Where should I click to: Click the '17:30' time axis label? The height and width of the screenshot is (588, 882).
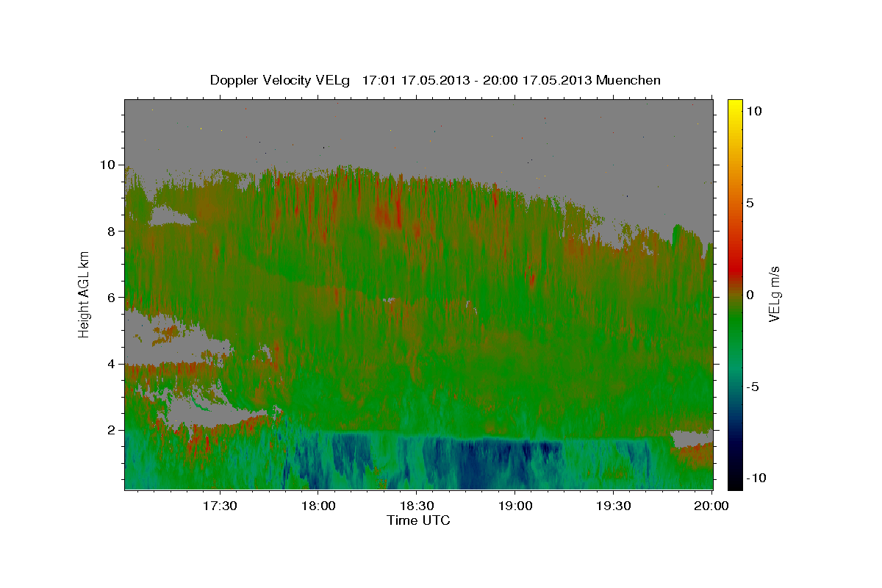coord(220,506)
